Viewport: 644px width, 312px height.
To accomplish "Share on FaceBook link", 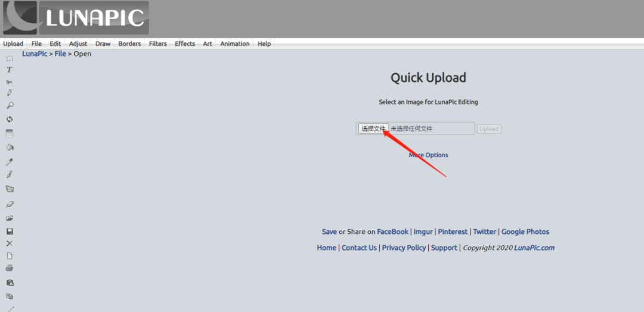I will tap(393, 232).
